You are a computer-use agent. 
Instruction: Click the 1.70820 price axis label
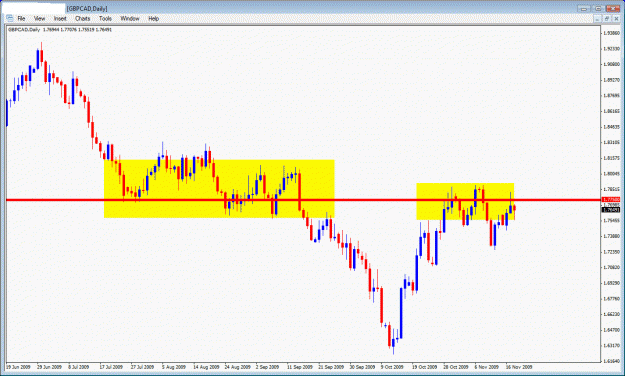click(x=612, y=268)
